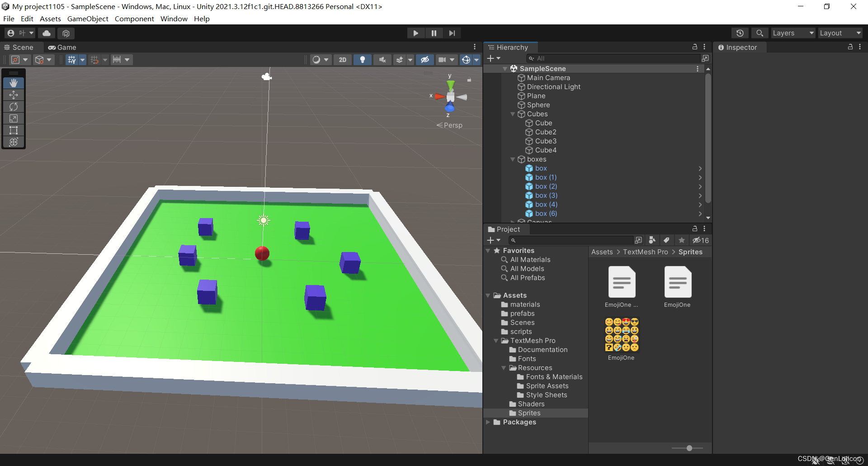Viewport: 868px width, 466px height.
Task: Toggle the 2D view mode
Action: point(343,59)
